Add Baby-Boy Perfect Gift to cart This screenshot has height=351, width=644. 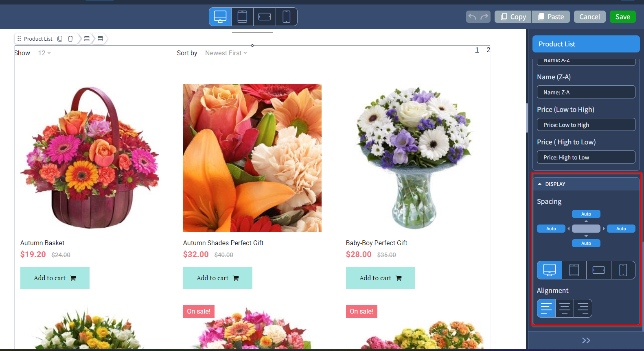pos(381,278)
